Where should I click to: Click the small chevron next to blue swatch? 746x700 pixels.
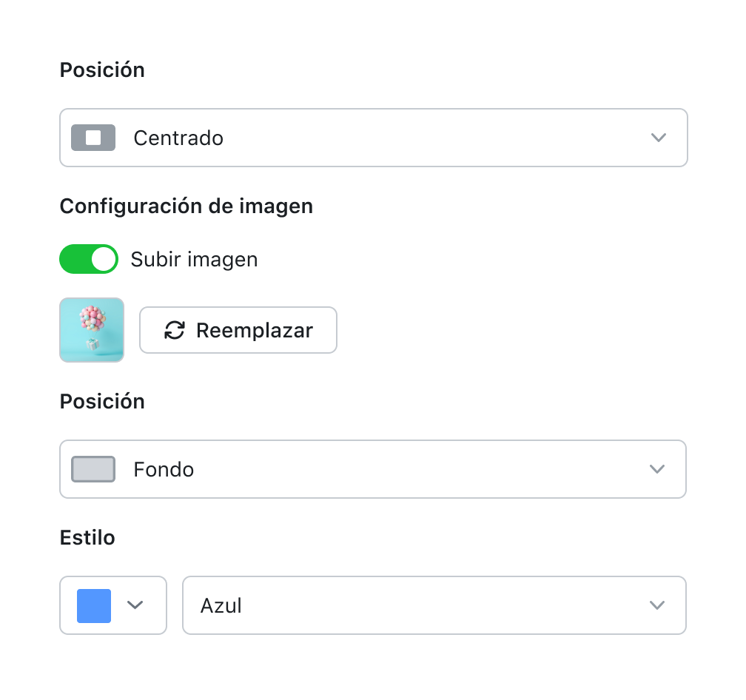click(135, 605)
